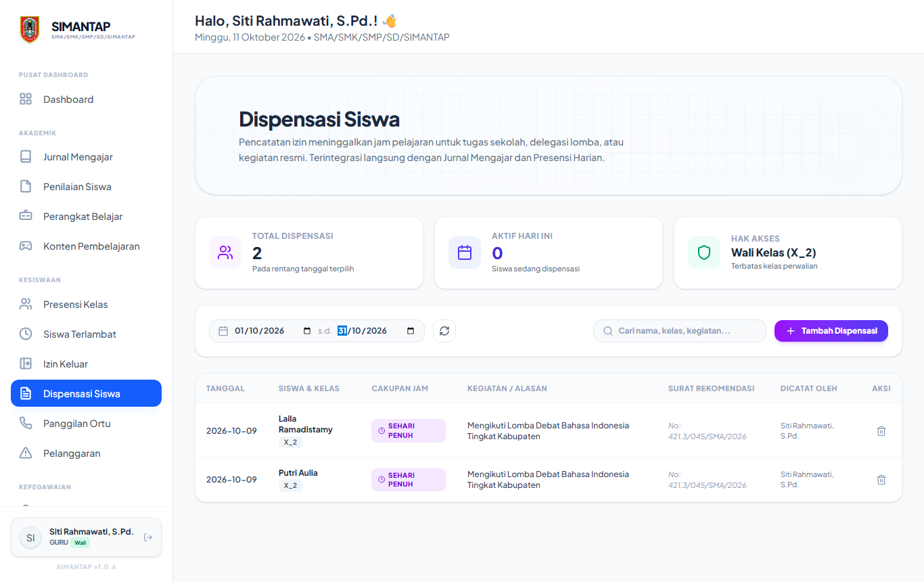The width and height of the screenshot is (924, 582).
Task: Click the Pelanggaran warning triangle icon
Action: (x=26, y=453)
